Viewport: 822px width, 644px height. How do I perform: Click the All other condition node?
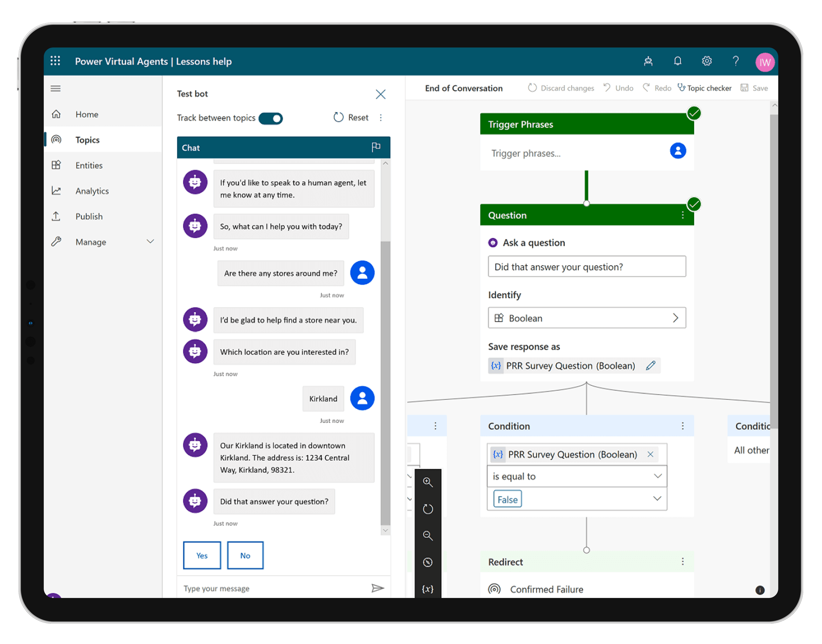point(749,439)
